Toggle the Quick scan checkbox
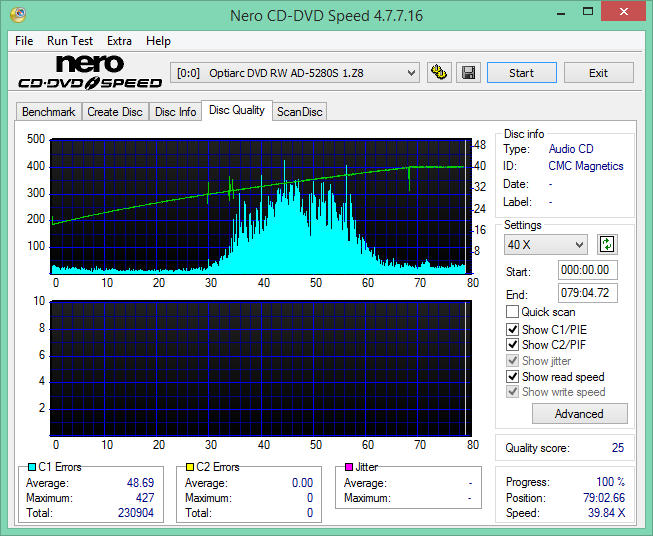Viewport: 653px width, 536px height. tap(512, 312)
